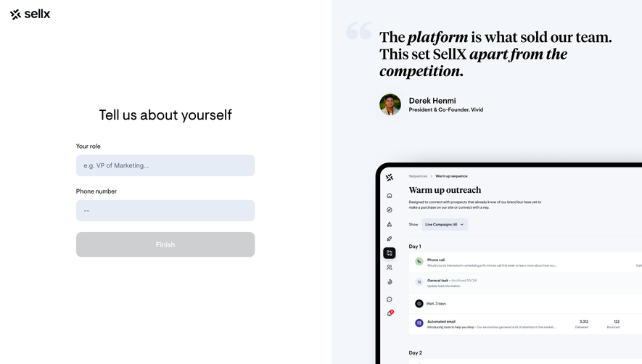Click the black wait step icon
This screenshot has height=364, width=642.
(419, 303)
